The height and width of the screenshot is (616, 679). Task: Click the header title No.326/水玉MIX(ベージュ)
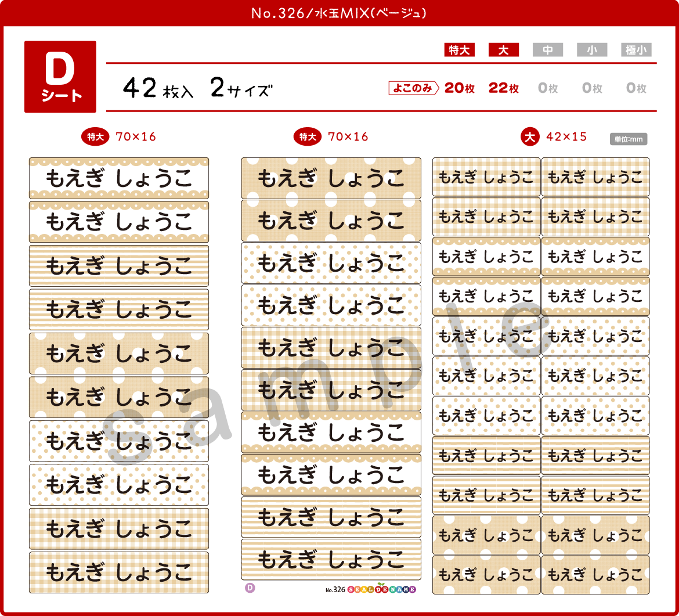coord(339,13)
